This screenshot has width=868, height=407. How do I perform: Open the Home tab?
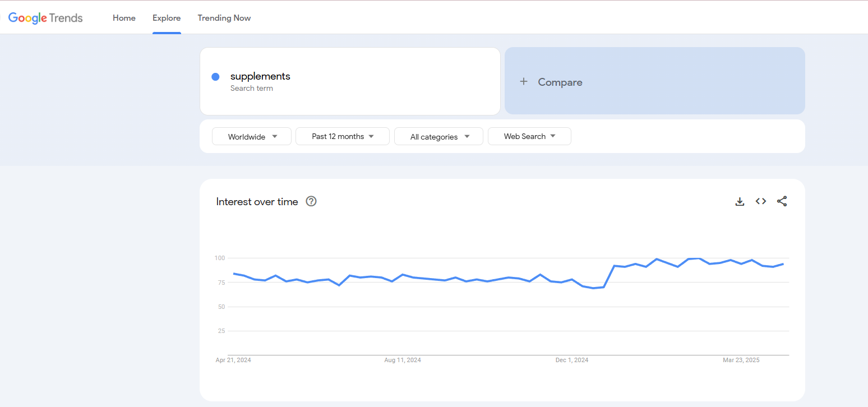124,18
